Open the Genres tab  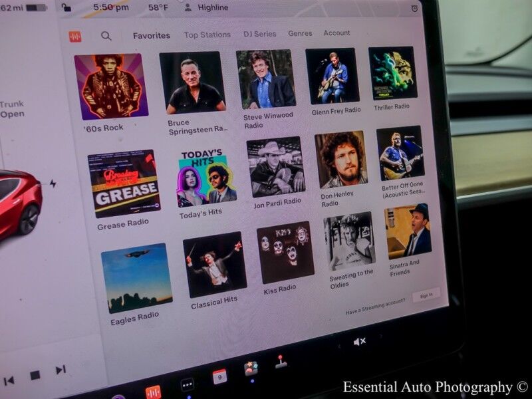point(300,33)
